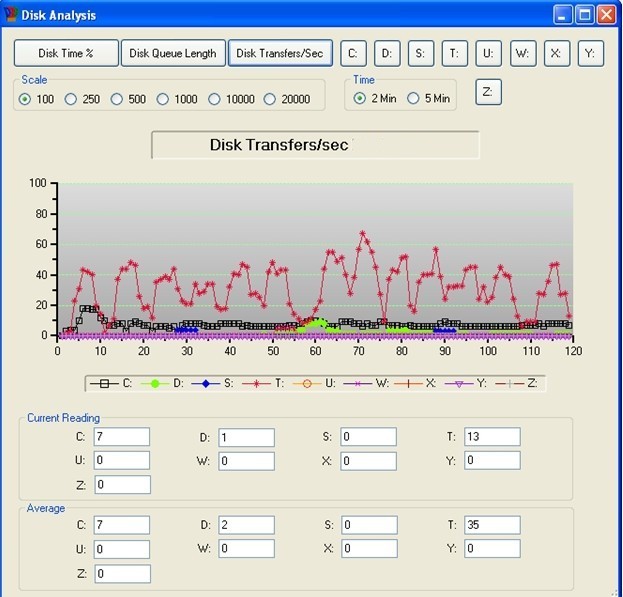Click Current Reading X: field
This screenshot has width=623, height=597.
(368, 461)
